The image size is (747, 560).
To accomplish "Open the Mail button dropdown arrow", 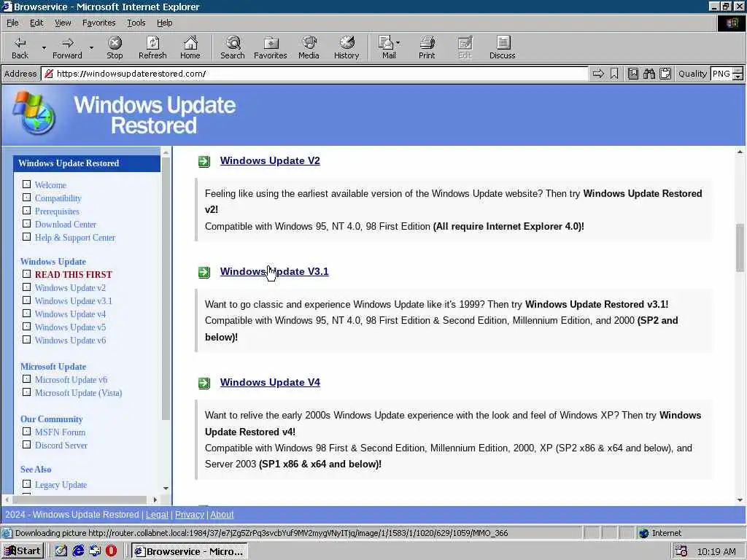I will pos(398,43).
